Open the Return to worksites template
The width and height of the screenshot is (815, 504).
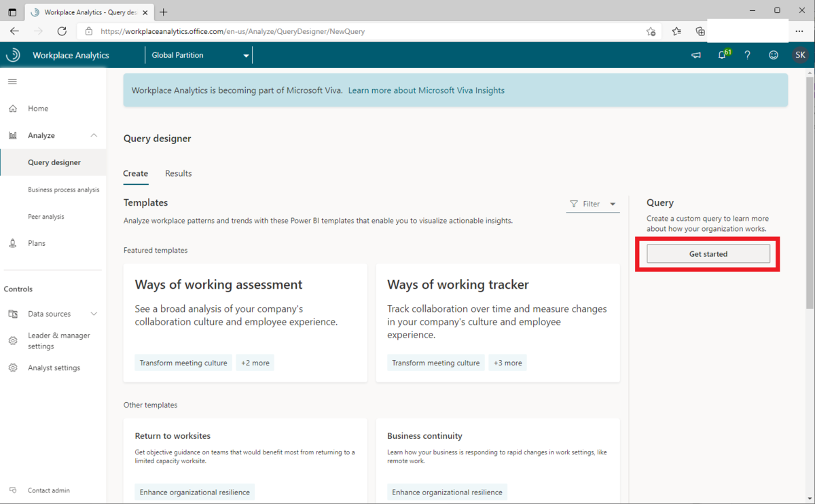[x=245, y=461]
